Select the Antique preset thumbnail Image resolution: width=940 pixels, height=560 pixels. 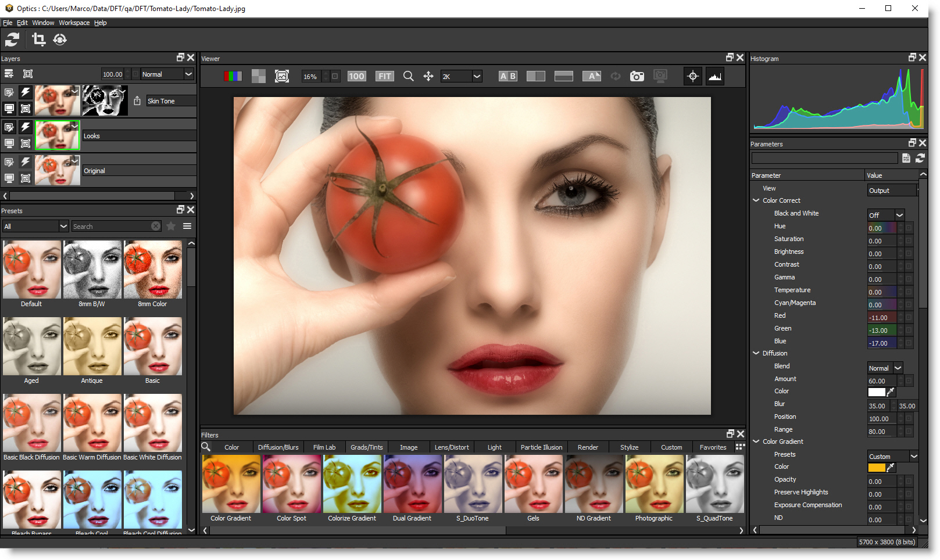coord(92,347)
